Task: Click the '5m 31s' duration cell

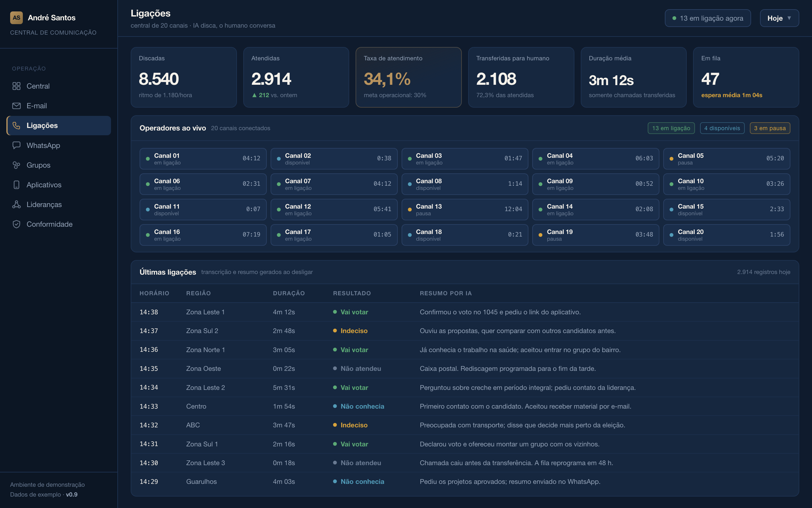Action: (x=284, y=387)
